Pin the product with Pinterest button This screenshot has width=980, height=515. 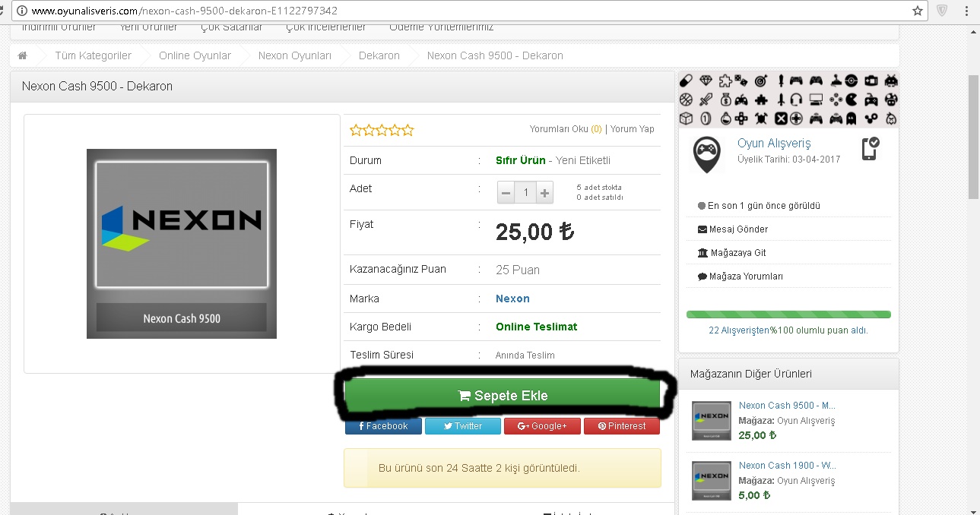622,426
